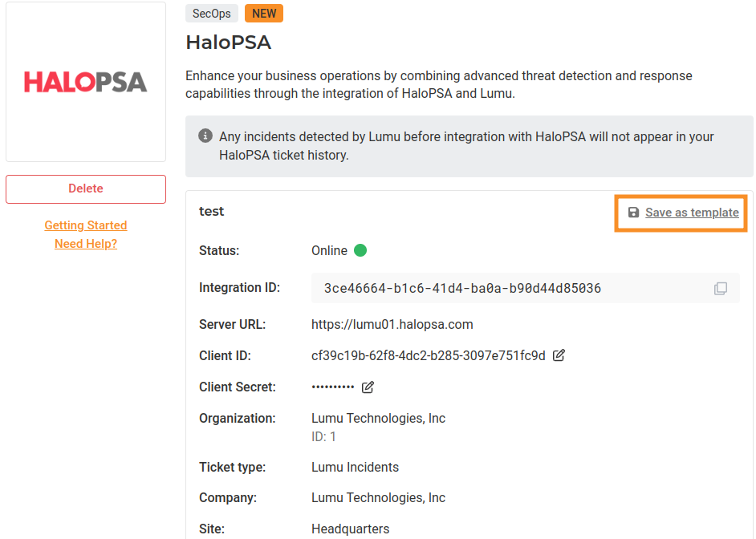Click the Headquarters site value
756x539 pixels.
point(350,529)
